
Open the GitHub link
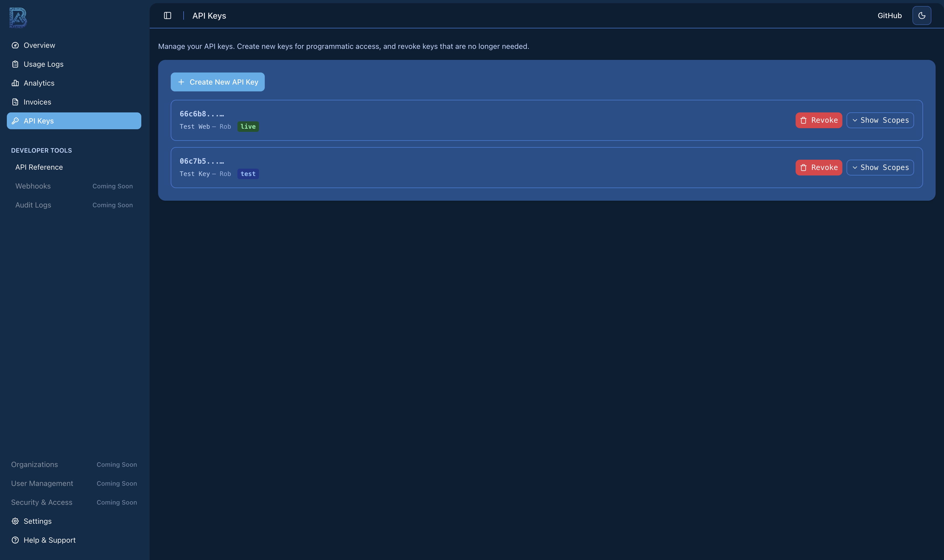pos(889,15)
